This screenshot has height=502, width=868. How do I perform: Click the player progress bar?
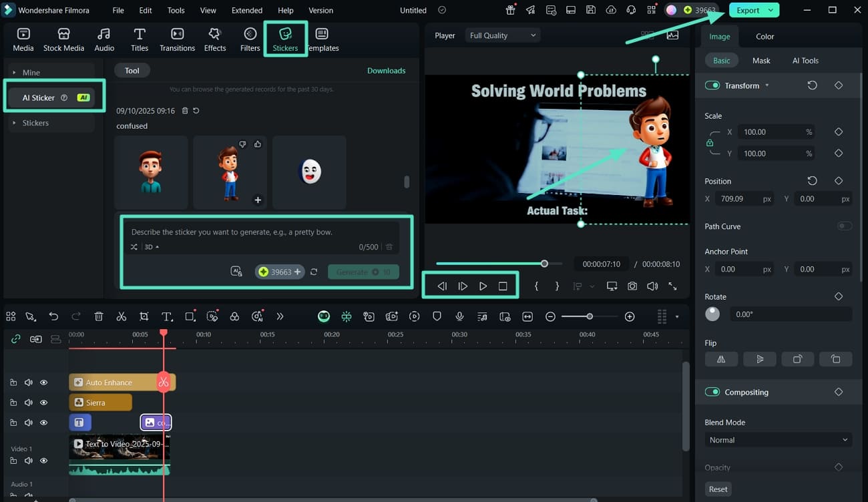pyautogui.click(x=499, y=264)
